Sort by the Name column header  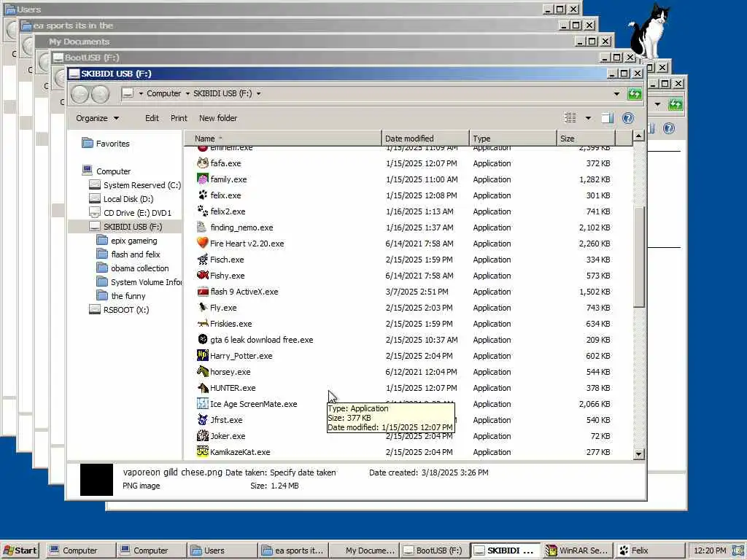click(x=283, y=139)
